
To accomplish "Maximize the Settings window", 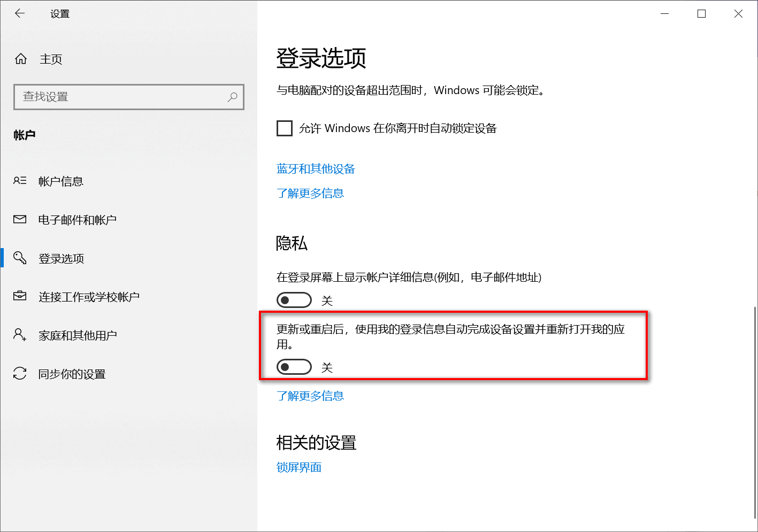I will click(702, 13).
